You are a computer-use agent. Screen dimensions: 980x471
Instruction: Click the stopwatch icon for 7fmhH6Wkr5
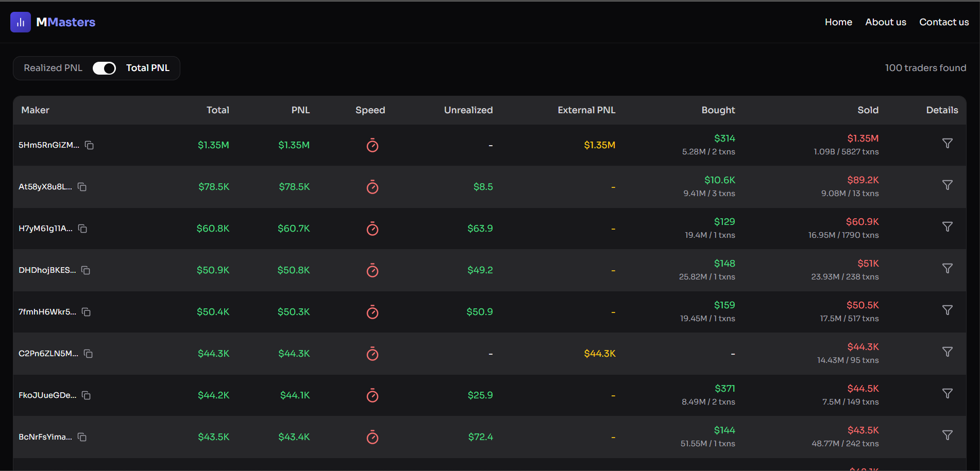tap(373, 312)
